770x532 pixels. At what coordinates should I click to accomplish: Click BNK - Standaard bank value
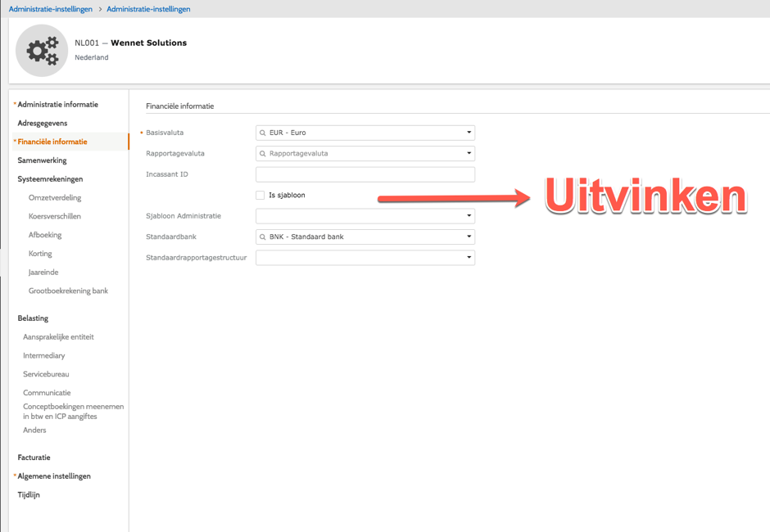point(306,237)
